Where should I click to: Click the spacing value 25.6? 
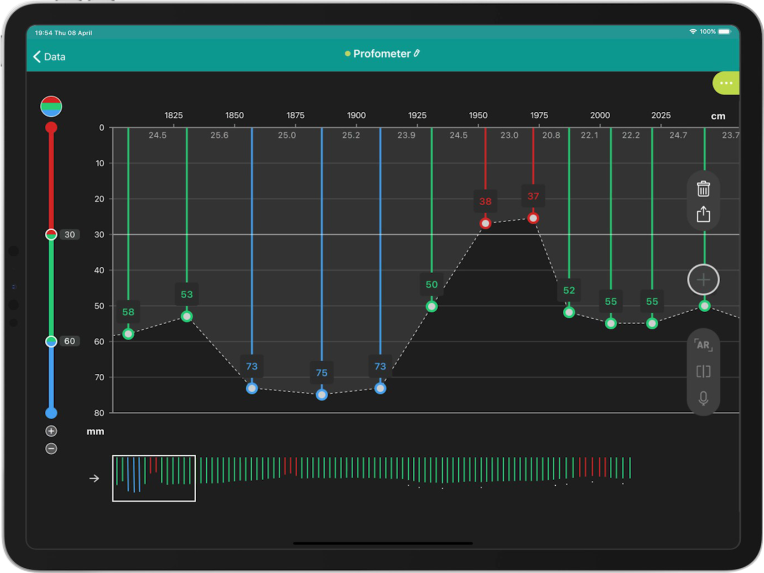pos(219,135)
